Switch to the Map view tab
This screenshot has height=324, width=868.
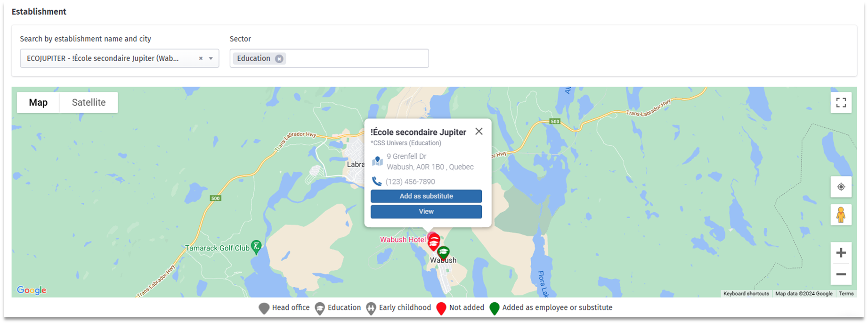click(38, 102)
